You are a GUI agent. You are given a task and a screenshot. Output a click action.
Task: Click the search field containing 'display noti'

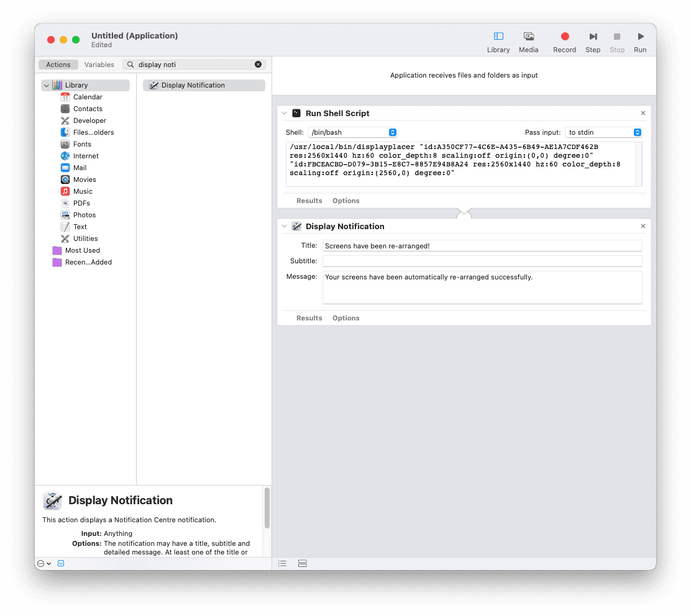tap(194, 65)
